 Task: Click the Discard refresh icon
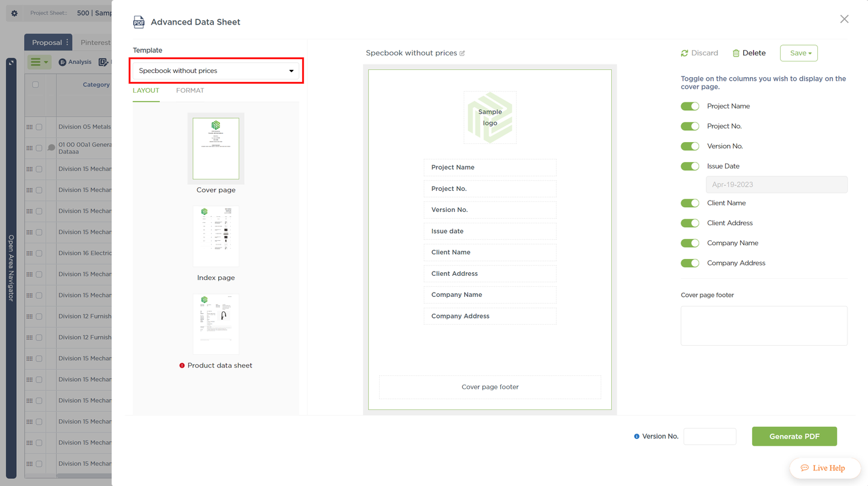(x=684, y=53)
